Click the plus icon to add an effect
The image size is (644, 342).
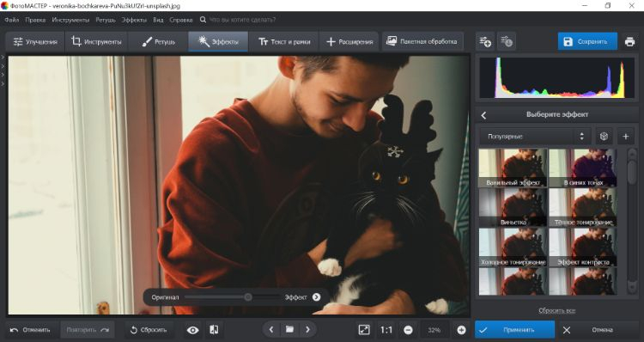click(x=625, y=136)
